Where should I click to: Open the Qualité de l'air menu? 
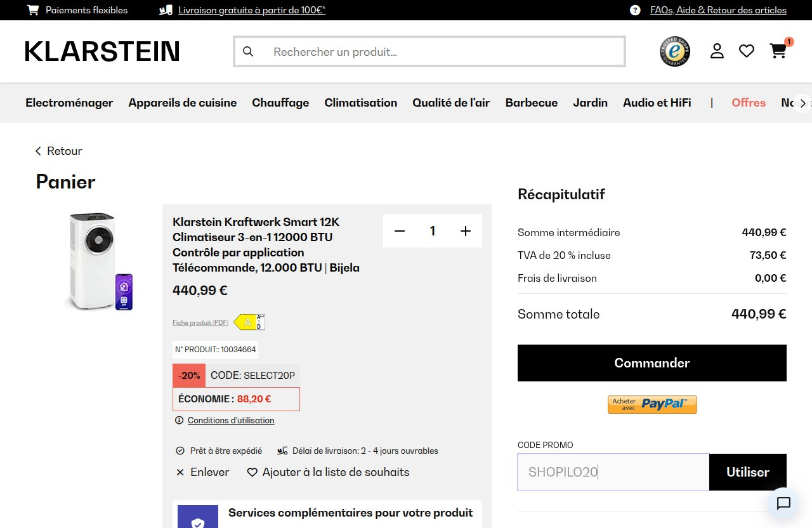(x=451, y=103)
